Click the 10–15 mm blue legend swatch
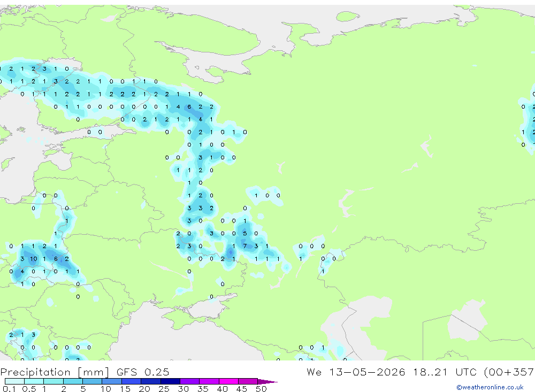The image size is (535, 392). click(112, 381)
